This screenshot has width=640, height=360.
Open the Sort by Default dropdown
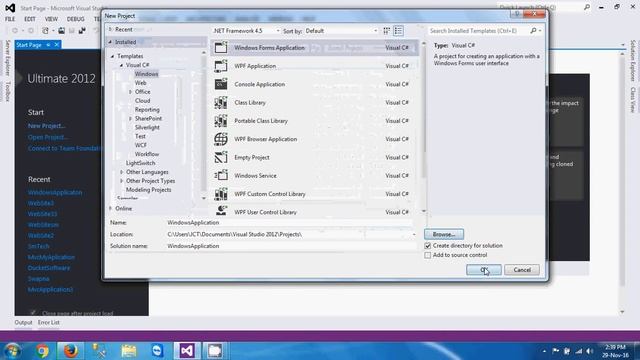click(376, 31)
